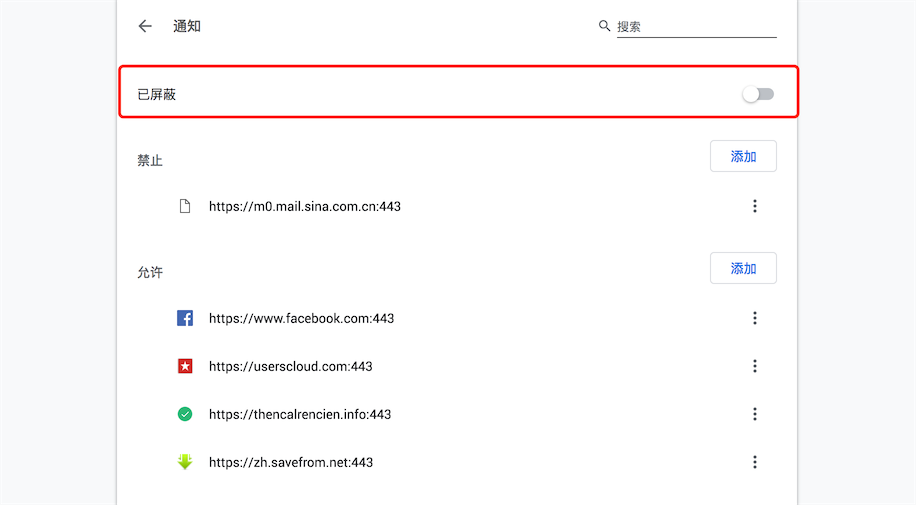Click the userscloud red star favicon
Viewport: 916px width, 505px height.
[x=185, y=366]
